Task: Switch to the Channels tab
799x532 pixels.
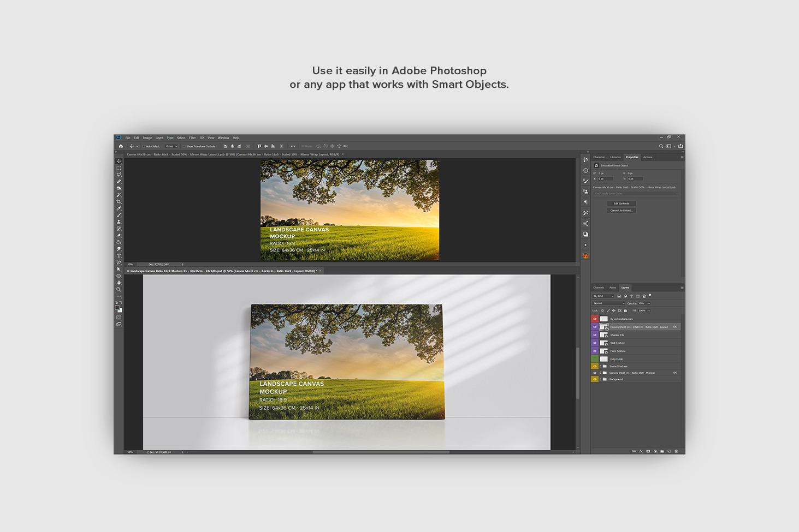Action: (599, 288)
